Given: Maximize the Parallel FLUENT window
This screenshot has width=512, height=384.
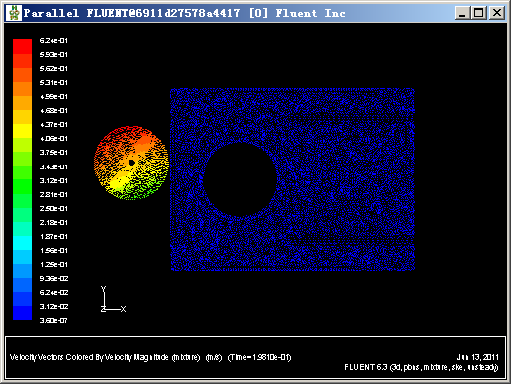Looking at the screenshot, I should click(479, 13).
